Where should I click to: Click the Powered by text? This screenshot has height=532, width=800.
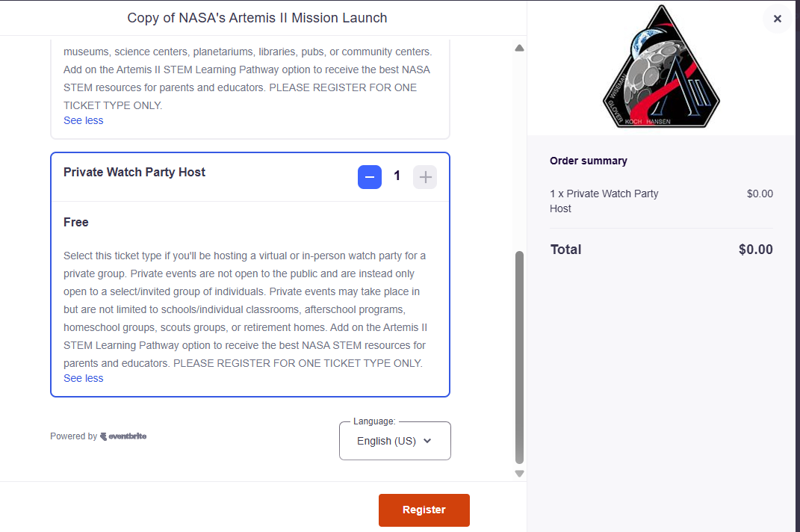click(x=73, y=436)
